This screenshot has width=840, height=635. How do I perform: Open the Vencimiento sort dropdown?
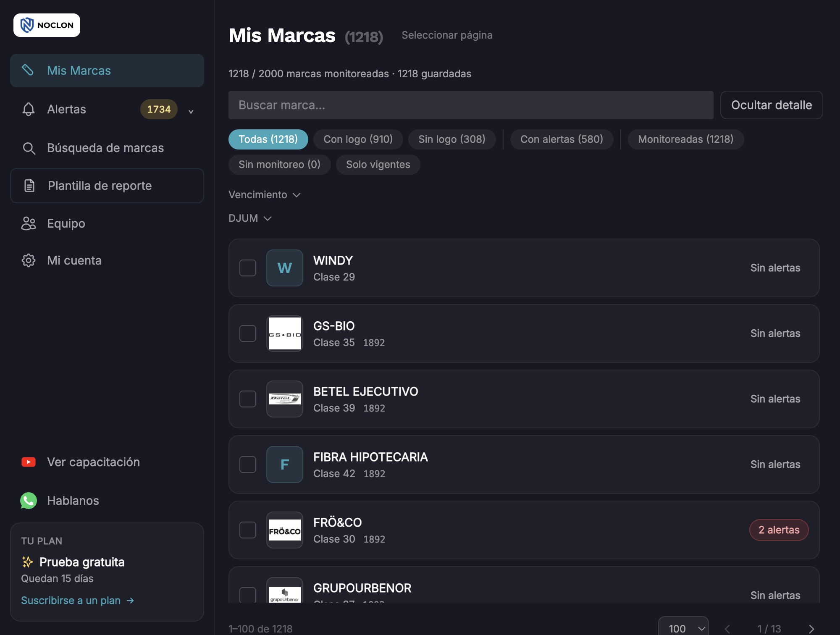point(265,195)
